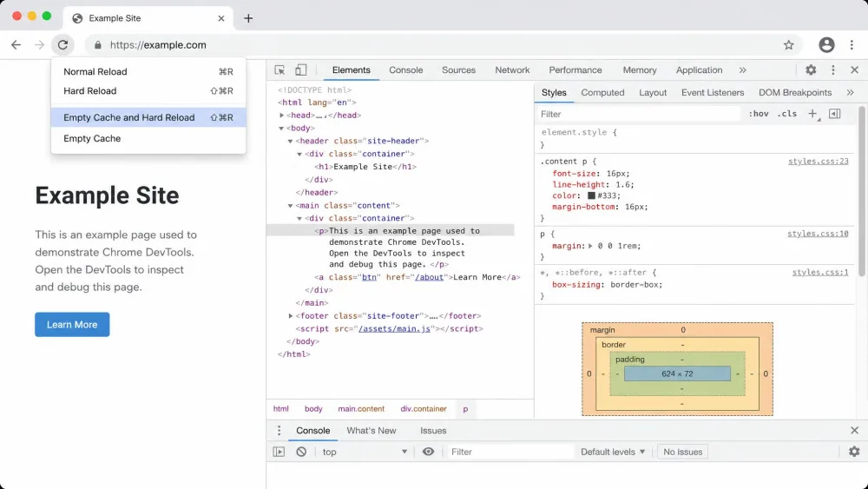This screenshot has height=489, width=868.
Task: Open styles.css:10 source link
Action: (819, 234)
